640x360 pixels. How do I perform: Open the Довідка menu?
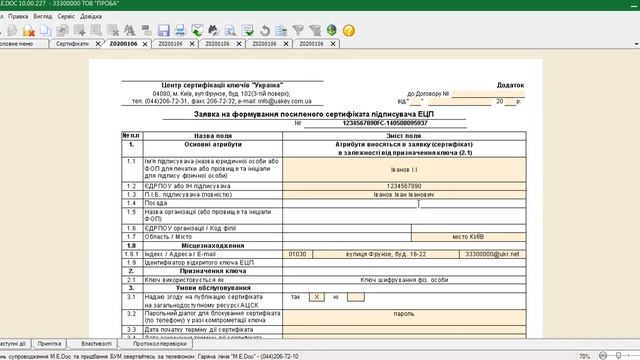pos(91,16)
